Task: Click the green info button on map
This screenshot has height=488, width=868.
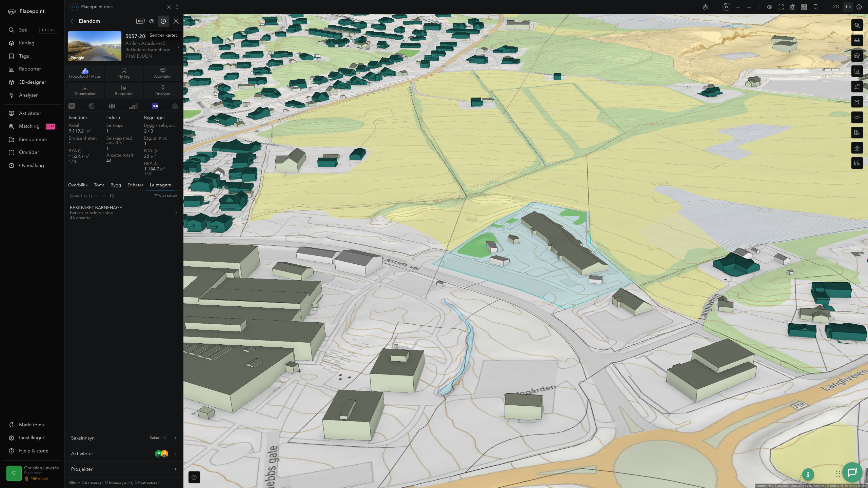Action: point(808,474)
